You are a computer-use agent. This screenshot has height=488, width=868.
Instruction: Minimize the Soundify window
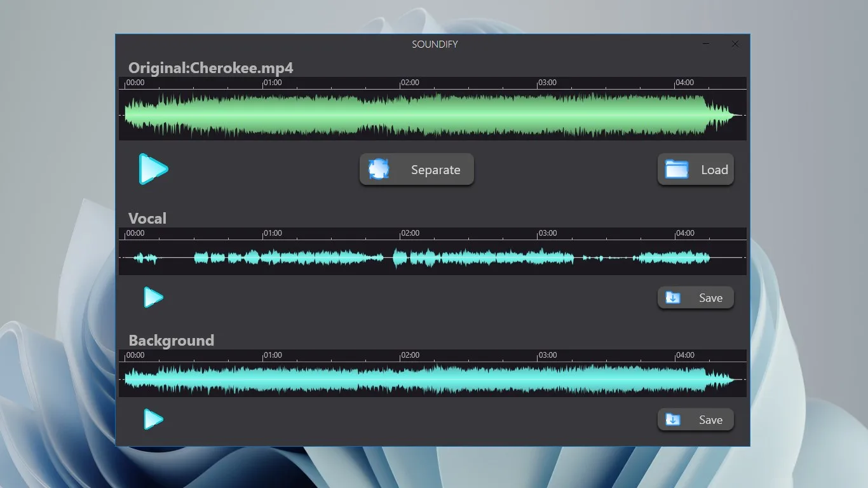[706, 44]
